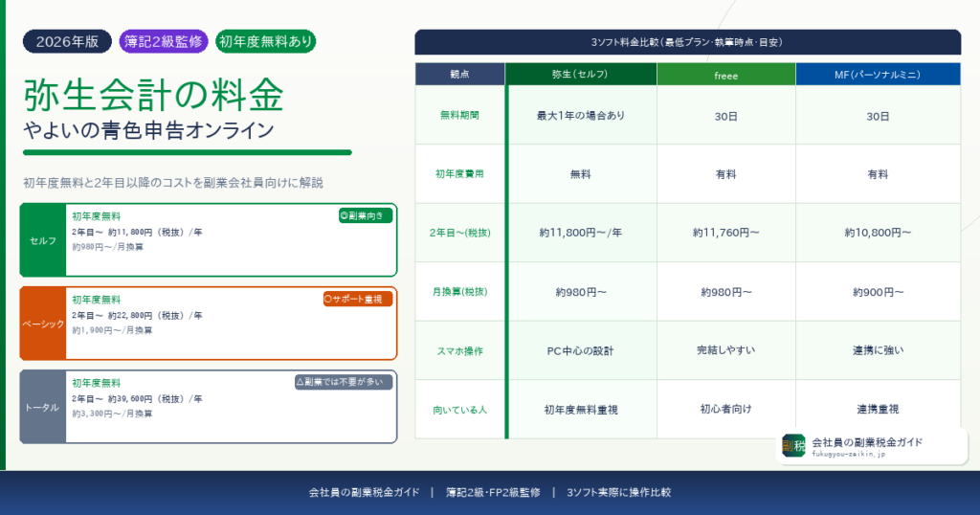The image size is (980, 515).
Task: Click the 約900円〜 cell
Action: [879, 292]
